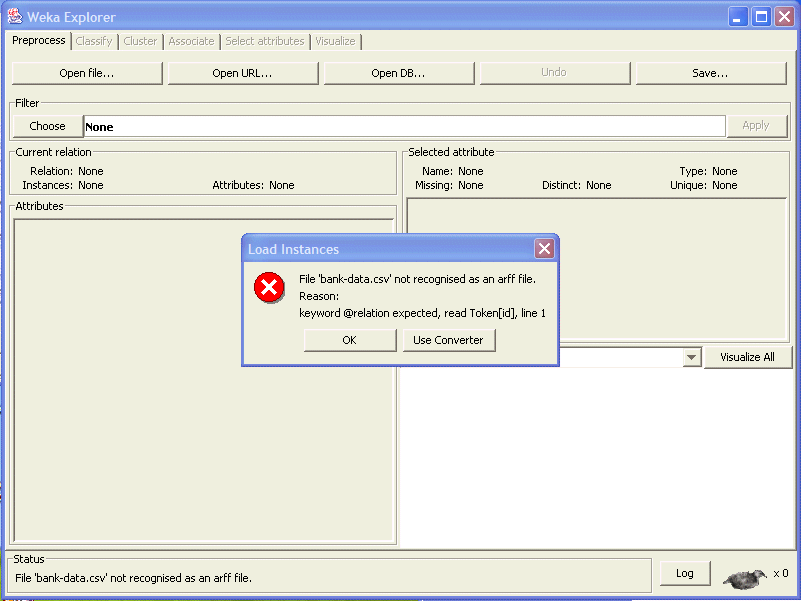Open the Select attributes tab
Image resolution: width=801 pixels, height=601 pixels.
tap(264, 41)
